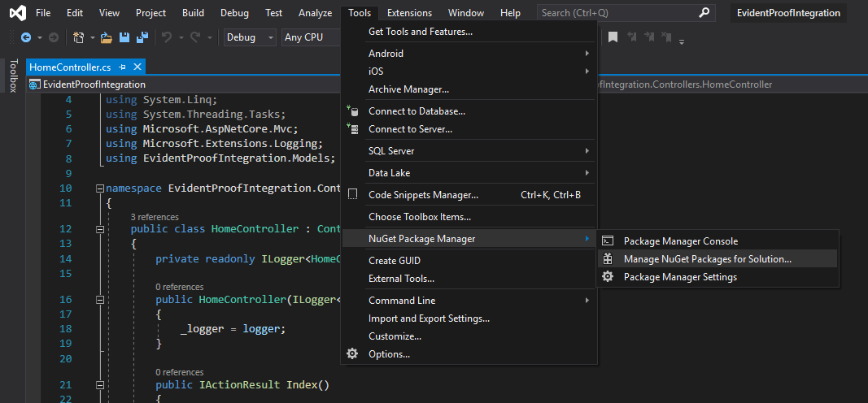Pin the HomeController.cs tab
Viewport: 868px width, 403px height.
click(123, 67)
